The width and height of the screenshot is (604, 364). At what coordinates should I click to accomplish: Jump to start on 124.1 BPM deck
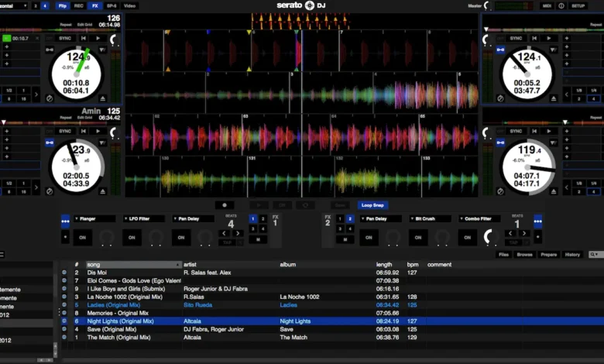click(x=534, y=38)
